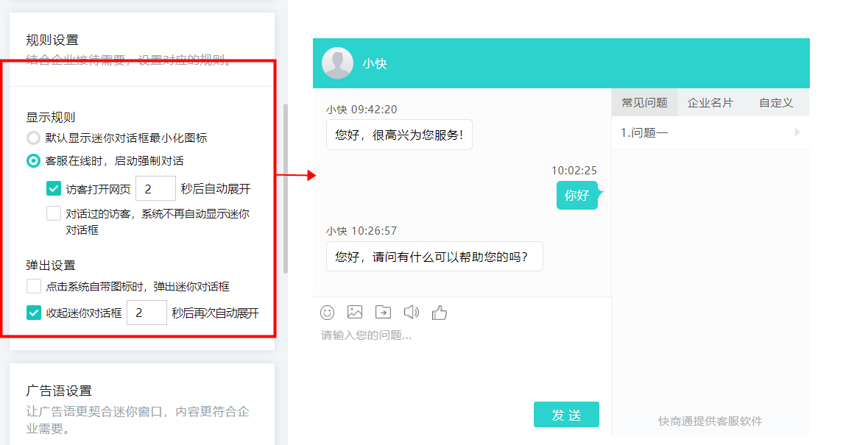The width and height of the screenshot is (868, 445).
Task: Click the 访客打开网页 seconds input field
Action: click(x=155, y=189)
